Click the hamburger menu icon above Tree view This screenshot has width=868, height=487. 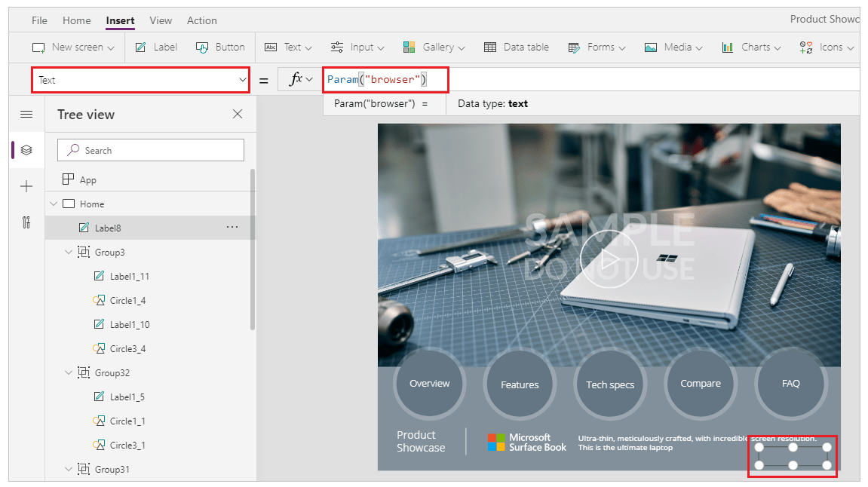(26, 114)
